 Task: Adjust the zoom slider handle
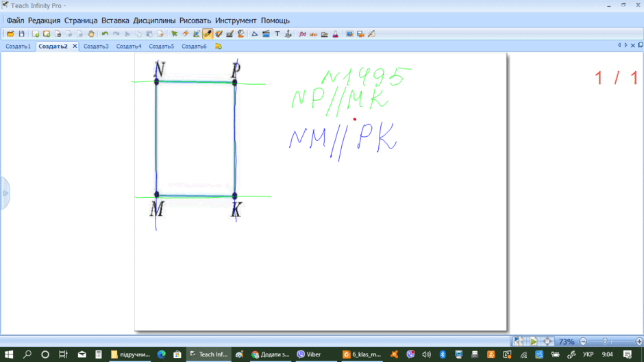coord(604,341)
